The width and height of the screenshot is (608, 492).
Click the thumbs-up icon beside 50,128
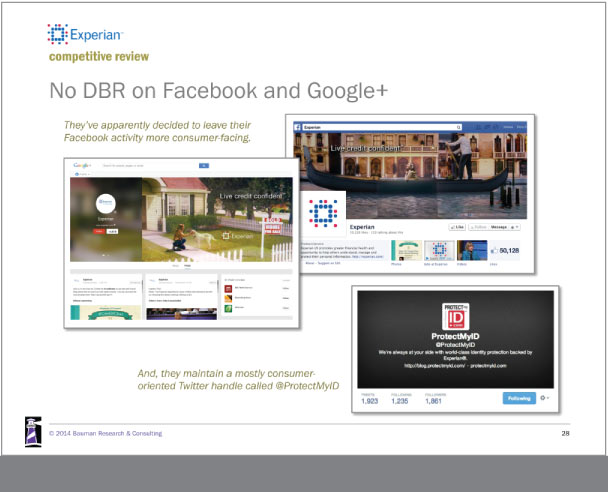pyautogui.click(x=494, y=251)
